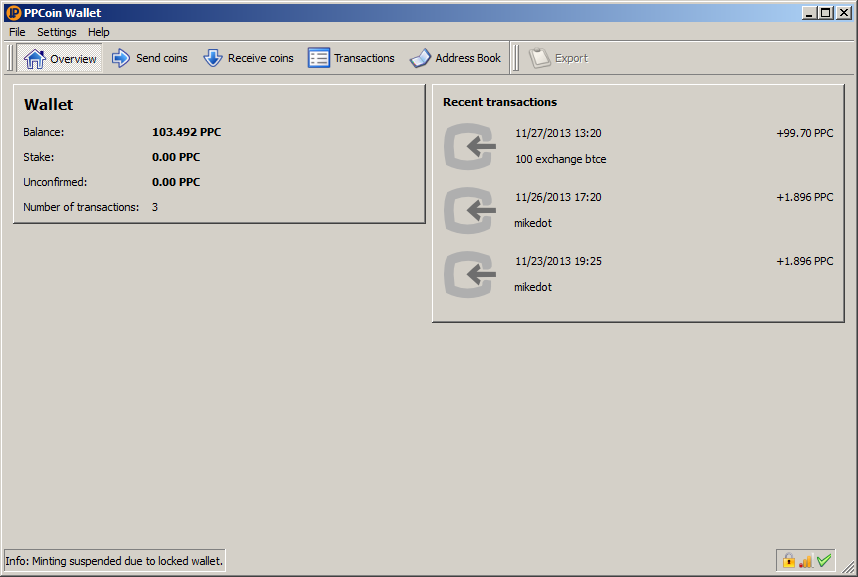Click the wallet lock icon in status bar
The height and width of the screenshot is (577, 858).
(788, 561)
